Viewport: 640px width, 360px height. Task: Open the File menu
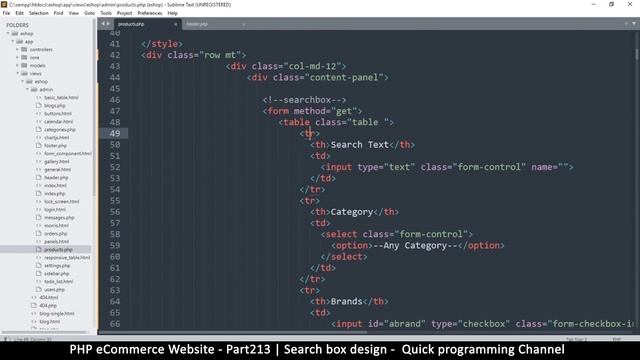6,13
